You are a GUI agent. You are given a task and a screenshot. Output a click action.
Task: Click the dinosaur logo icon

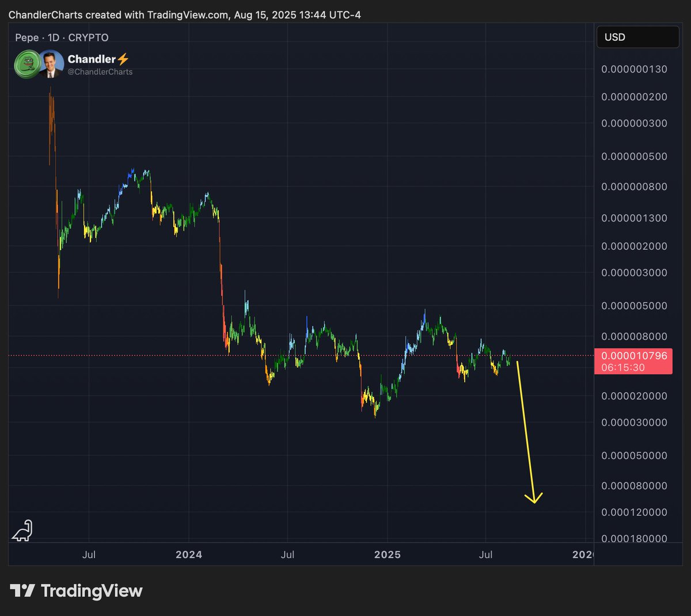pos(22,530)
